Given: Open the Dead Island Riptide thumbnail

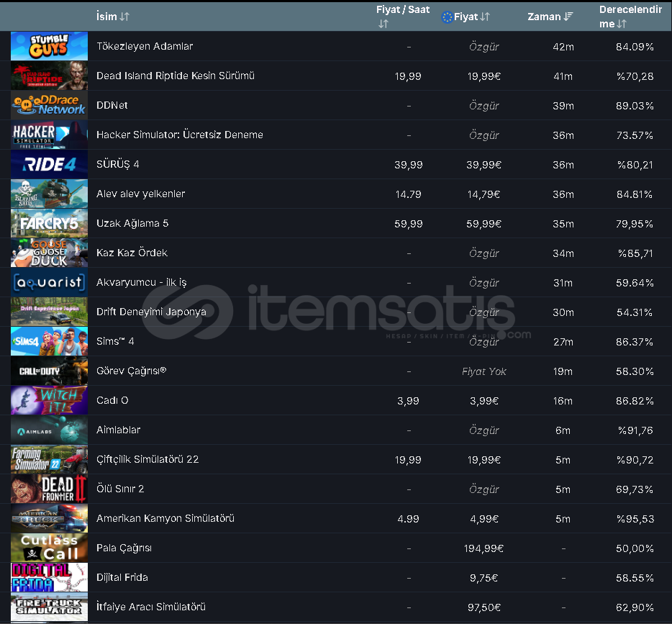Looking at the screenshot, I should tap(50, 76).
